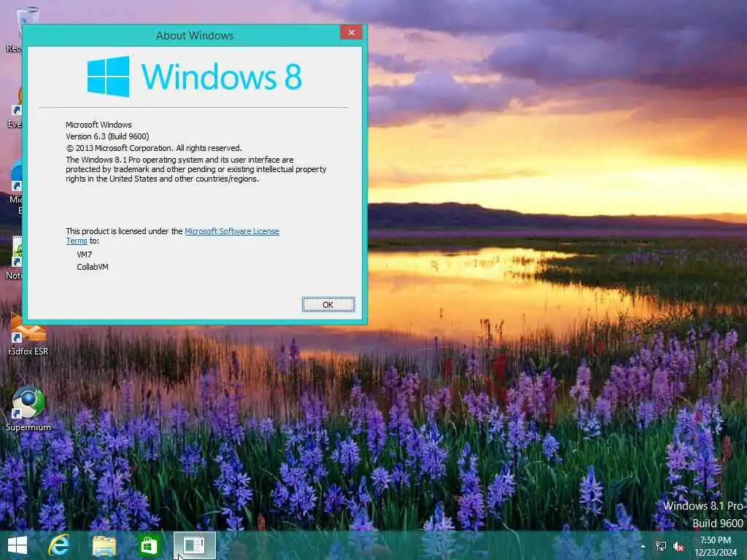The image size is (747, 560).
Task: Click the 'Microsoft Windows' text line
Action: pos(98,124)
